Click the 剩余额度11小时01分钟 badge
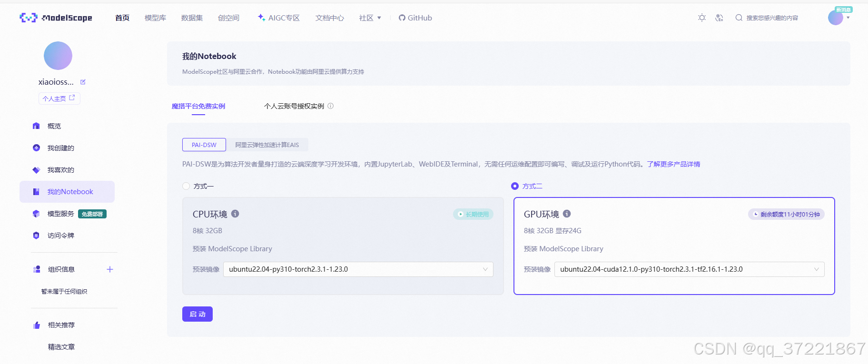The image size is (868, 364). tap(786, 214)
